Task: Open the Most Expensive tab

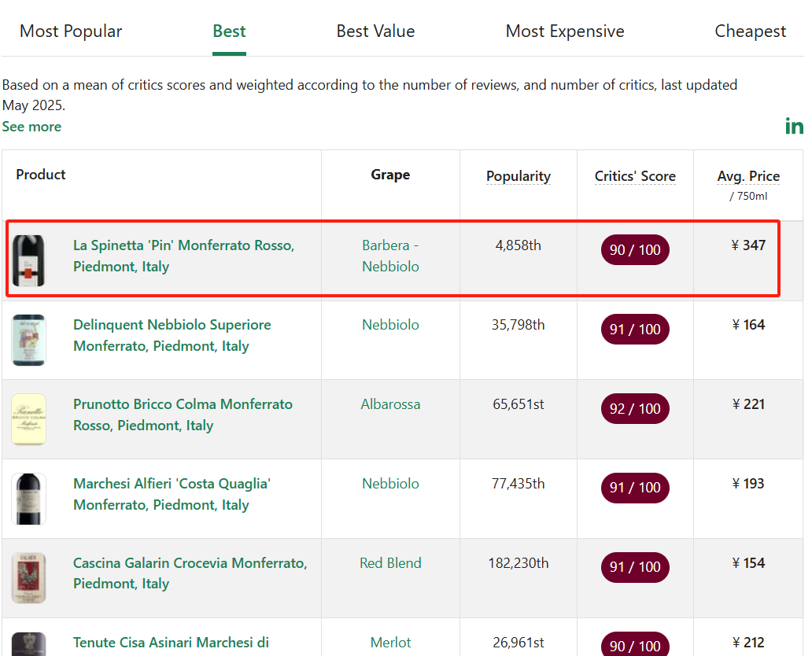Action: (564, 31)
